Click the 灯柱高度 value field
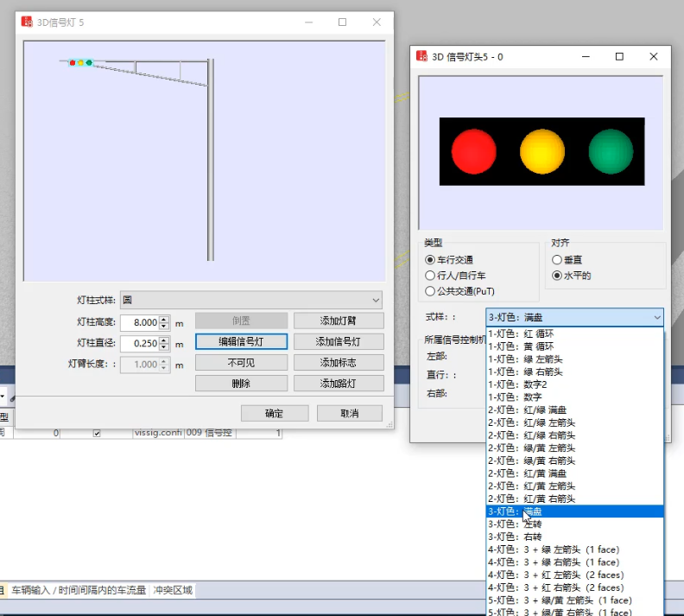 [140, 323]
